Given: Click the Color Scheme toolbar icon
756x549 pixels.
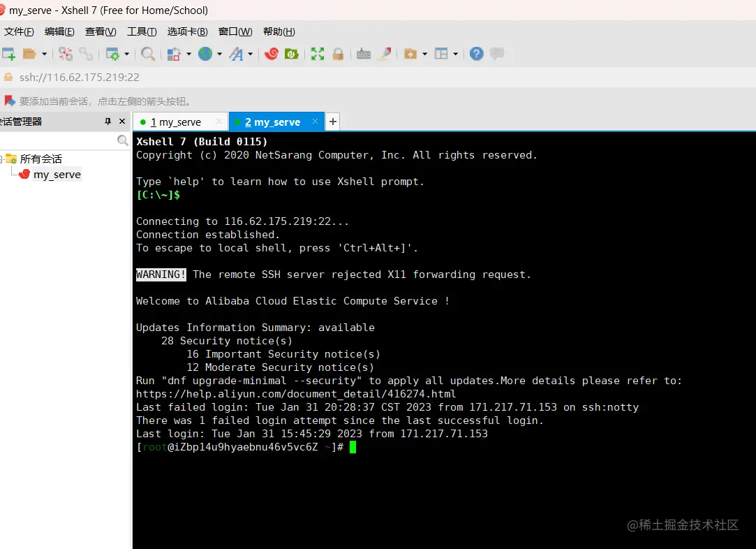Looking at the screenshot, I should pos(174,54).
